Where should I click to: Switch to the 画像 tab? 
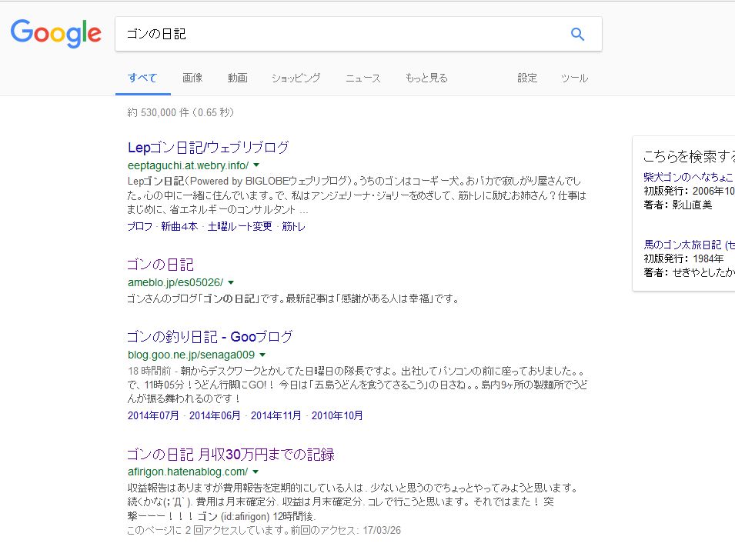[x=192, y=78]
